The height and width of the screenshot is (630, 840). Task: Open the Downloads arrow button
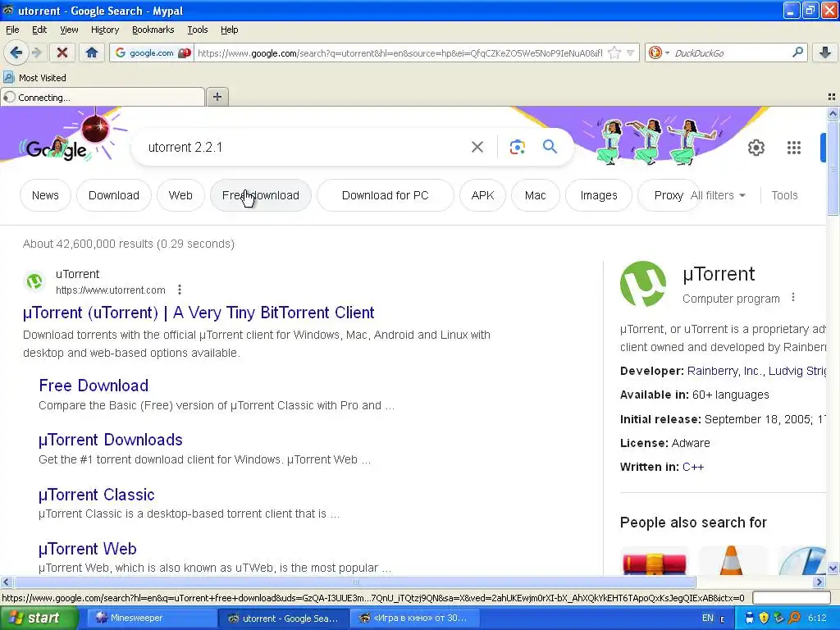tap(825, 52)
